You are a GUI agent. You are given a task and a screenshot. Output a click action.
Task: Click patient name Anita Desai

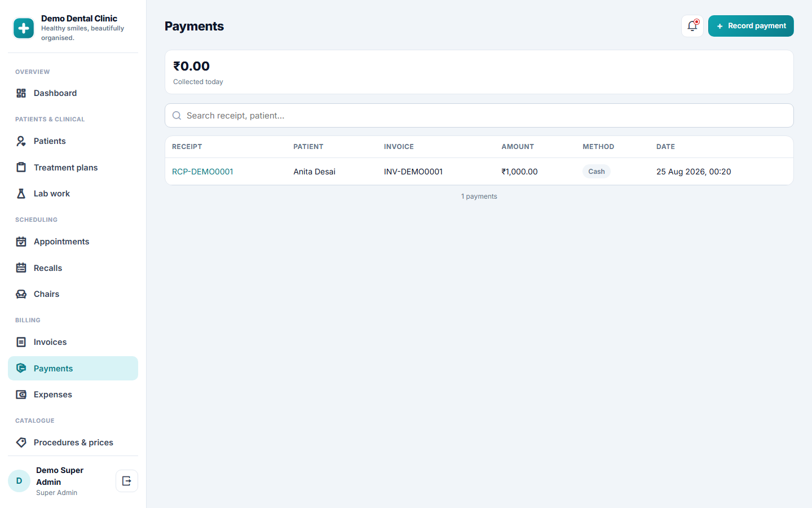[x=314, y=172]
